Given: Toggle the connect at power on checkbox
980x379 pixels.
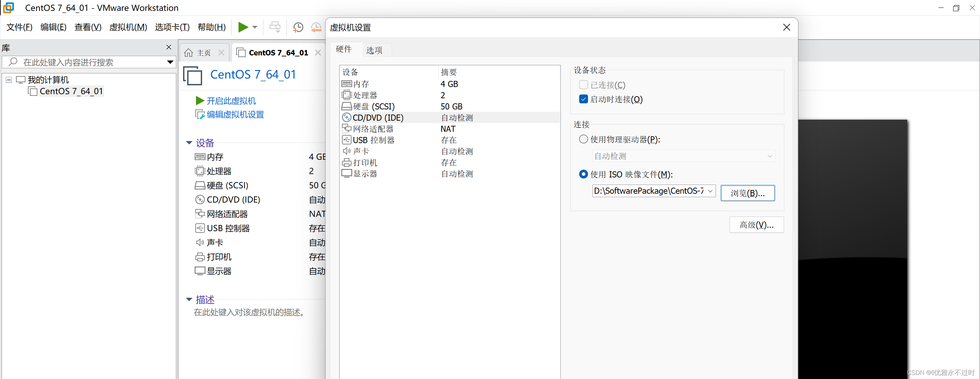Looking at the screenshot, I should pyautogui.click(x=583, y=100).
